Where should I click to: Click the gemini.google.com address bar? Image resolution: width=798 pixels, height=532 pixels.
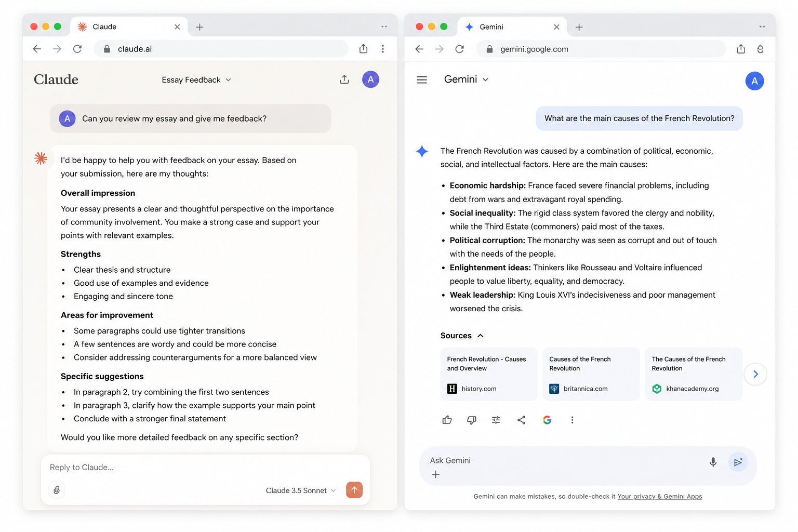[601, 49]
